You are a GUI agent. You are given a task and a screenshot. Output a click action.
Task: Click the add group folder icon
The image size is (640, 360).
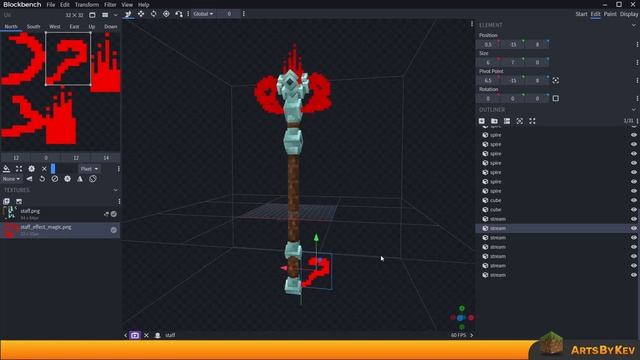[x=494, y=121]
